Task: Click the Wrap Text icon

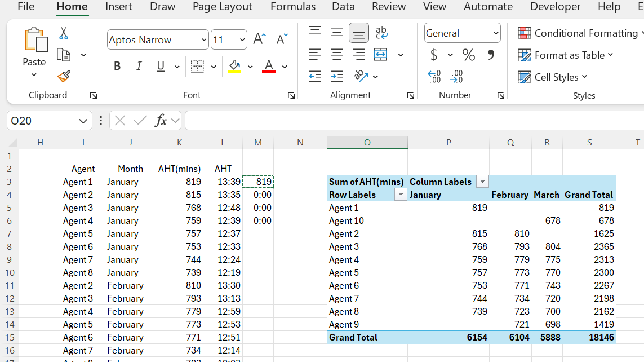Action: click(x=381, y=33)
